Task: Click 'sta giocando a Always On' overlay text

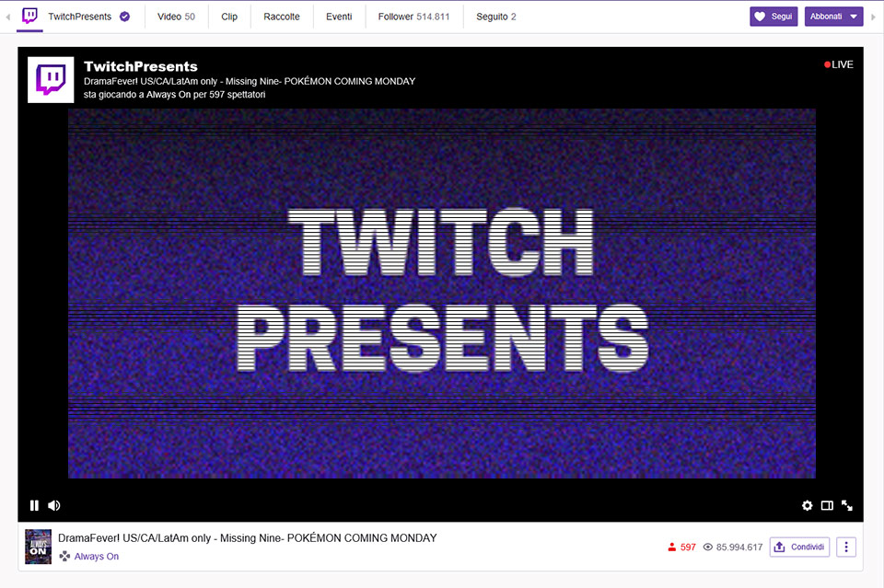Action: [x=174, y=95]
